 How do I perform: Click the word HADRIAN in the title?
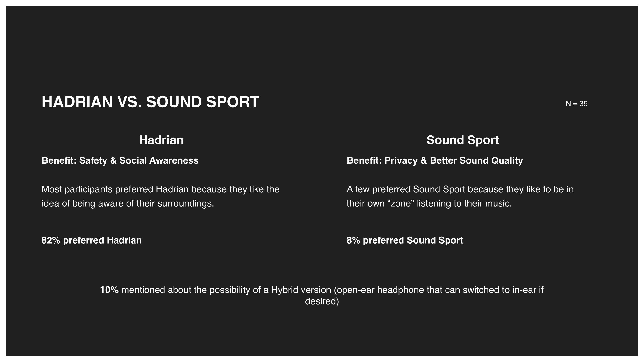pyautogui.click(x=77, y=102)
